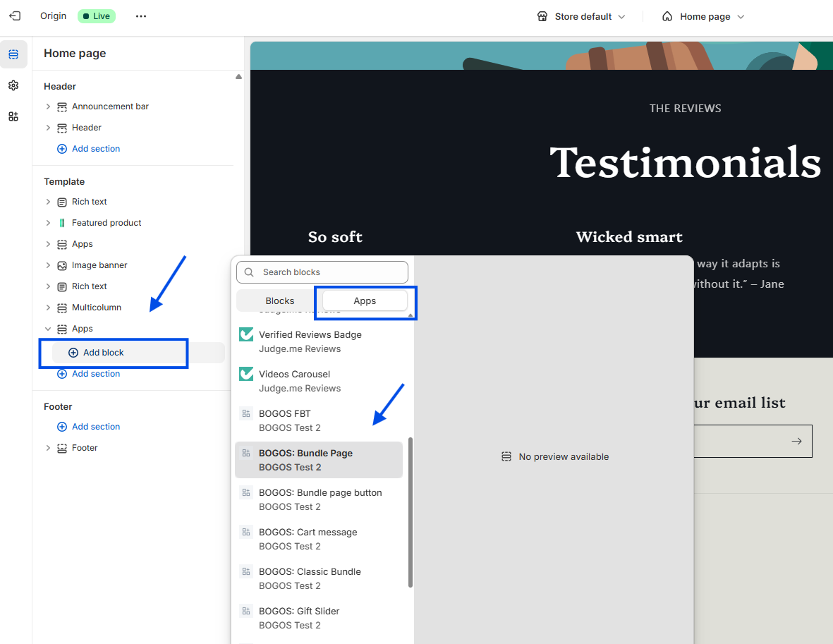Click the Search blocks input field

322,272
